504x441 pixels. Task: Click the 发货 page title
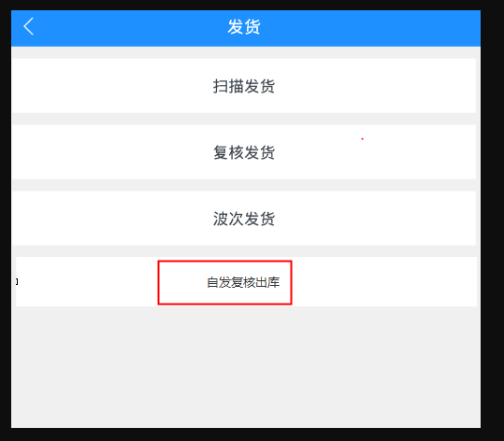[244, 27]
